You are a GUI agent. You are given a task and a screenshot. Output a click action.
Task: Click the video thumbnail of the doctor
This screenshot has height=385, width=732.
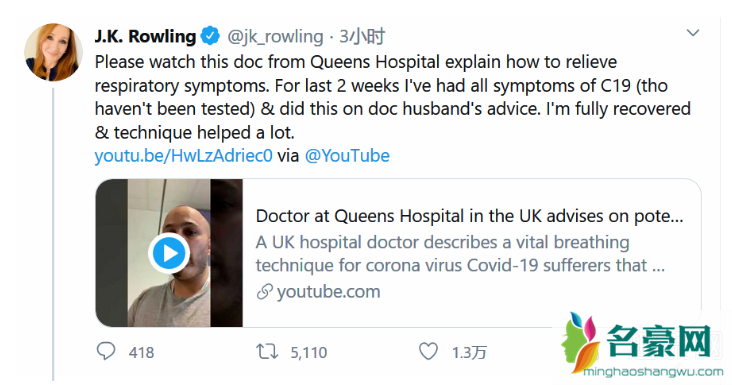coord(169,253)
